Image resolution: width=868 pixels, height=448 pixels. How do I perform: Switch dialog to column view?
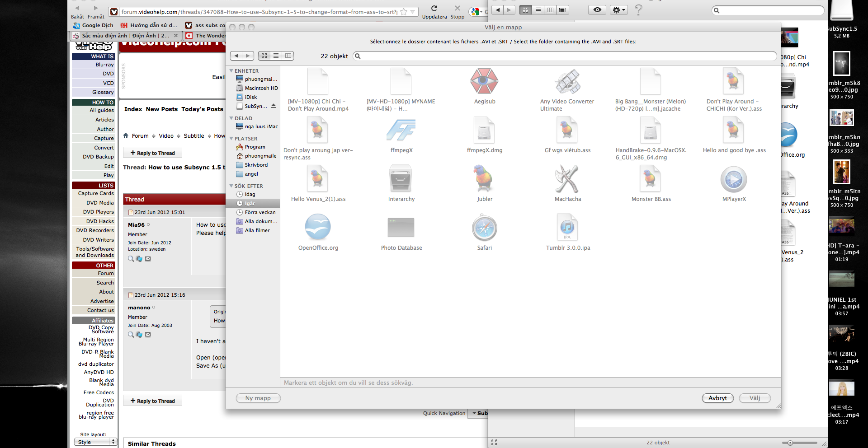tap(288, 56)
